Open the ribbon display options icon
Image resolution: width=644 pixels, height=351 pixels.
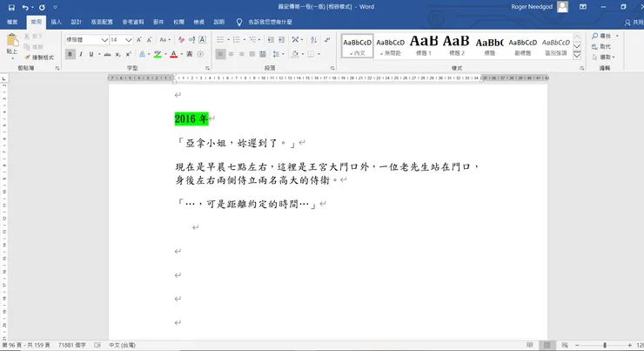click(583, 7)
